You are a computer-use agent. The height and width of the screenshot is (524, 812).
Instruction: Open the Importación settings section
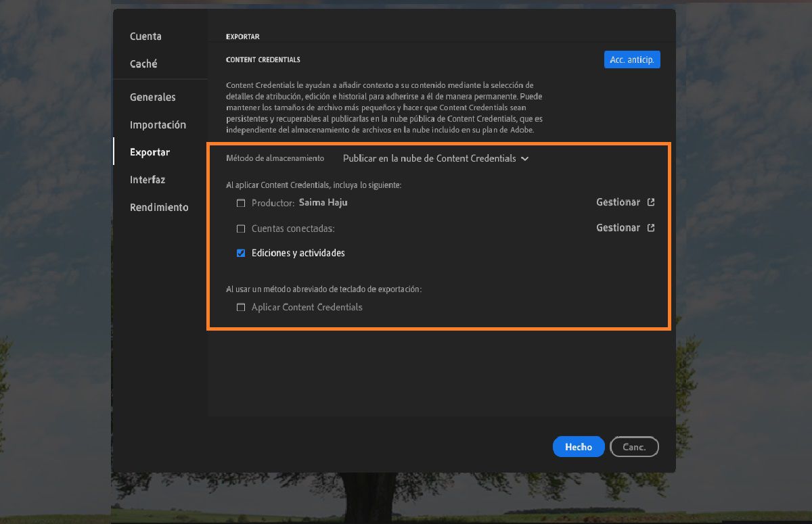click(x=158, y=124)
